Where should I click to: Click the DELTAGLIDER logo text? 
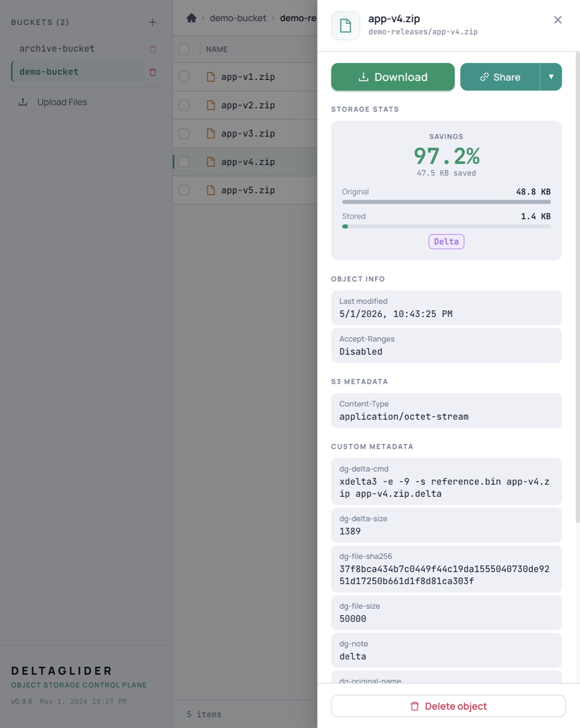pos(62,671)
